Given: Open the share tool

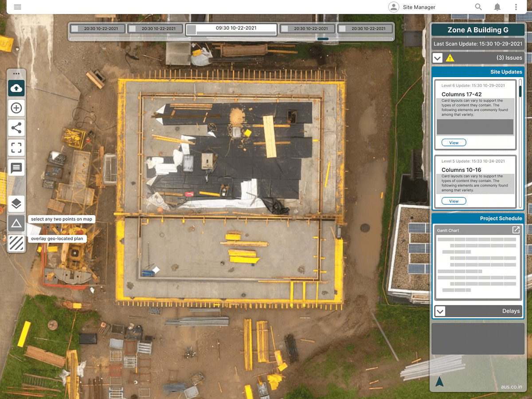Looking at the screenshot, I should point(16,128).
